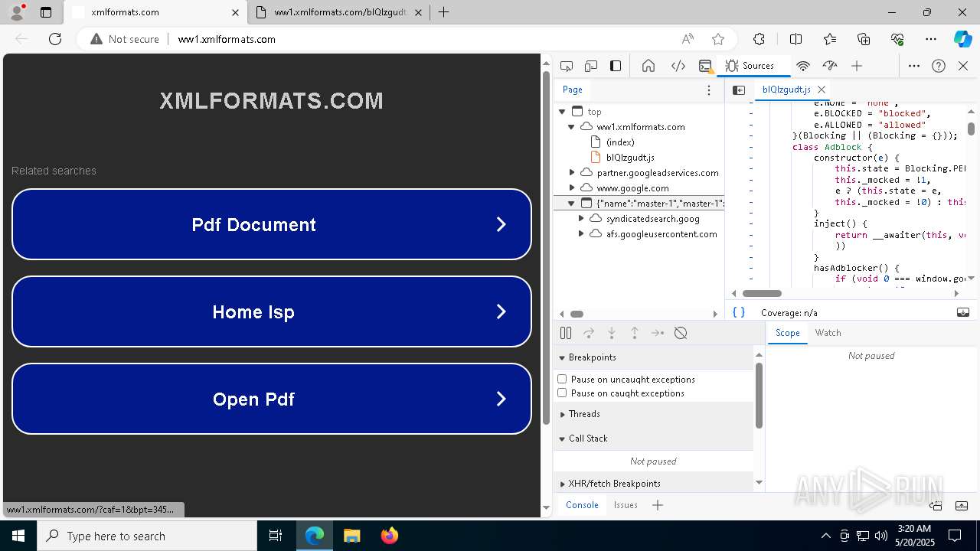Image resolution: width=980 pixels, height=551 pixels.
Task: Click the Read aloud icon
Action: (x=688, y=39)
